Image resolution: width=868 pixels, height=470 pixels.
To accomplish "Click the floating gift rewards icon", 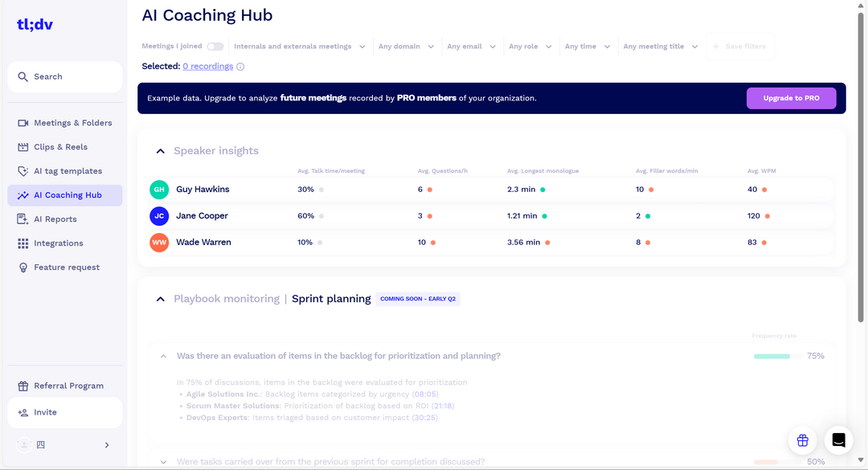I will pos(802,440).
